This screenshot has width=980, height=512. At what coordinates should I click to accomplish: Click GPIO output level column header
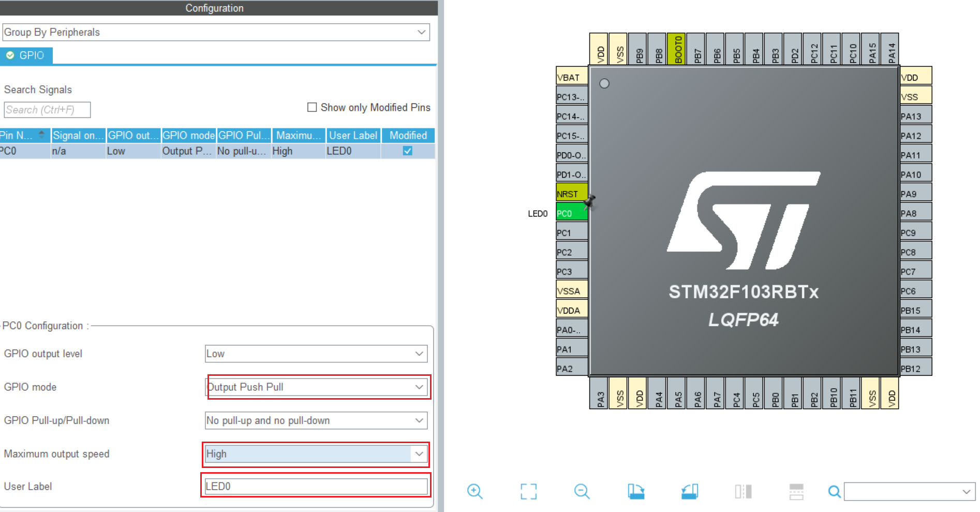pyautogui.click(x=133, y=135)
